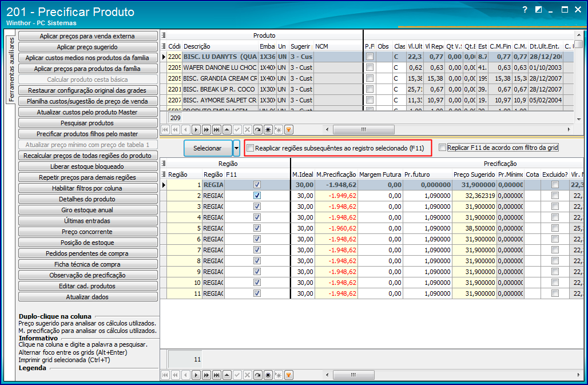Click the Descrição column header
Viewport: 588px width, 385px height.
pos(221,46)
